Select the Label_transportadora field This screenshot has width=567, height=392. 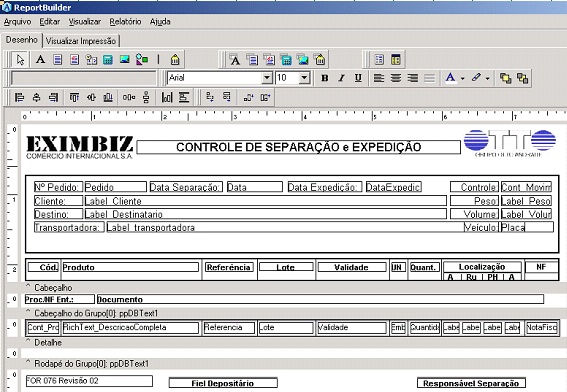pos(285,227)
